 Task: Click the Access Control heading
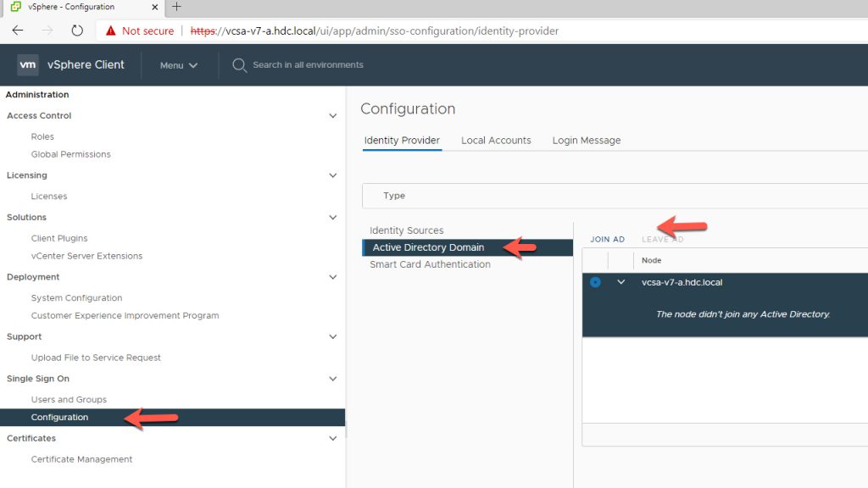39,115
